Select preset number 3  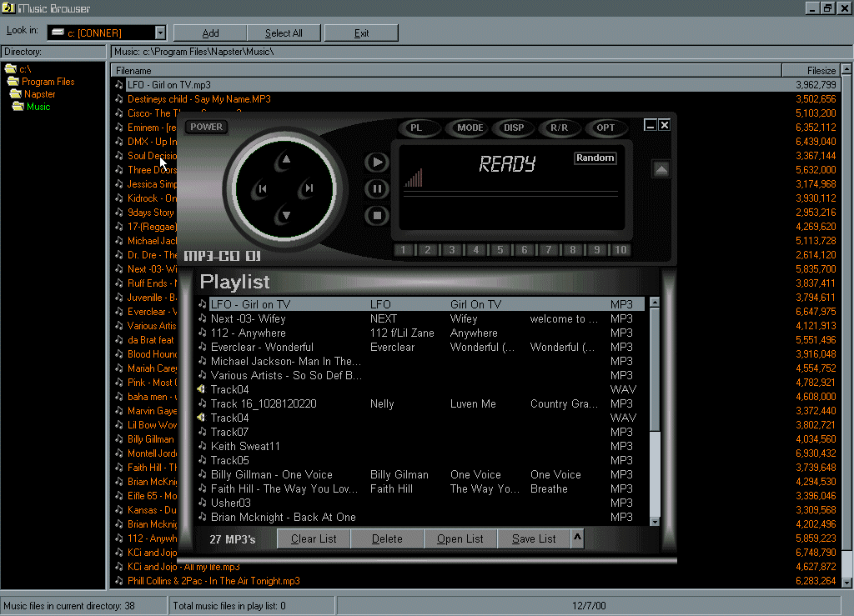[451, 250]
